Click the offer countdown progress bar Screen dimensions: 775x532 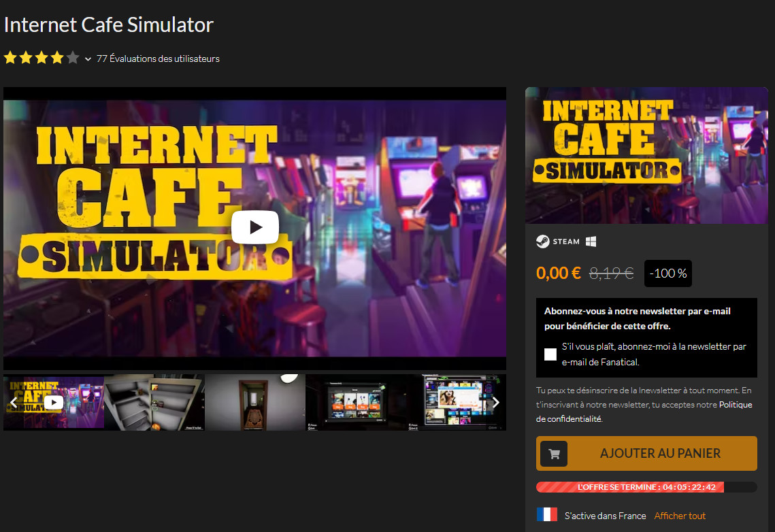646,487
